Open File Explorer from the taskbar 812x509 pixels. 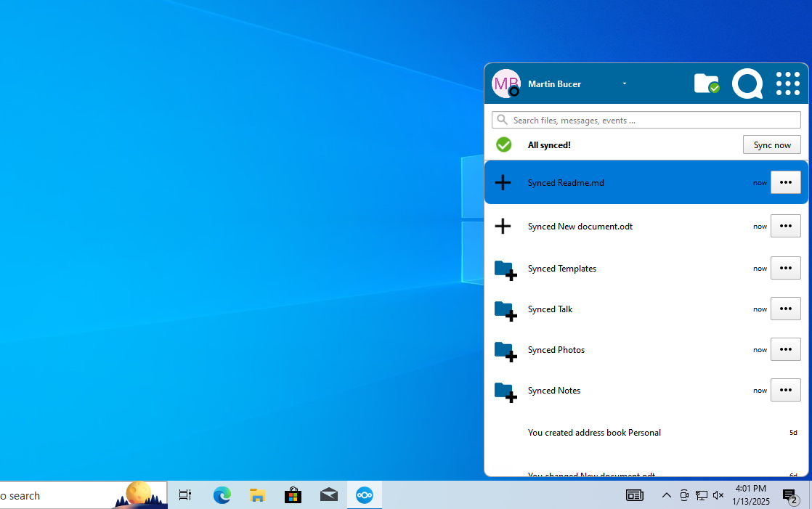click(x=257, y=495)
